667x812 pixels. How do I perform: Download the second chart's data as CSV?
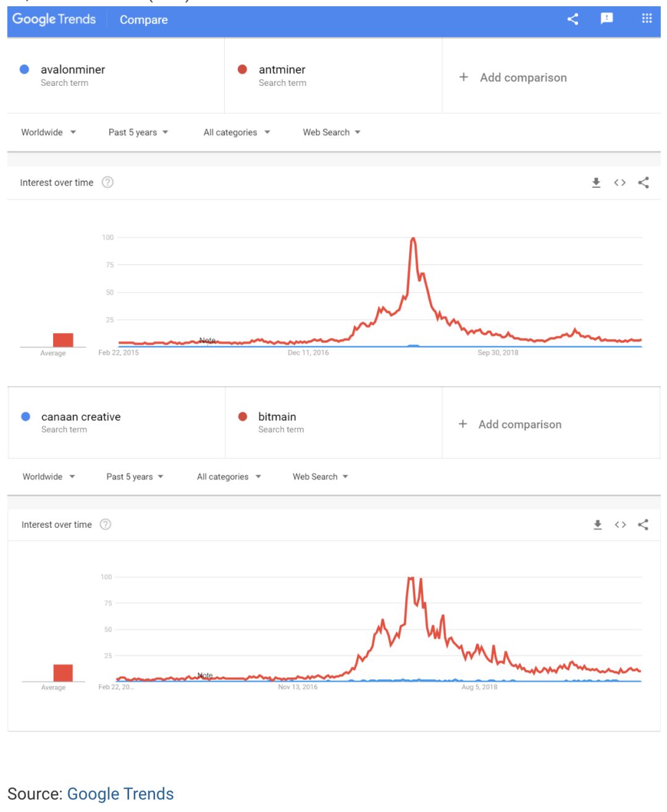pos(597,525)
